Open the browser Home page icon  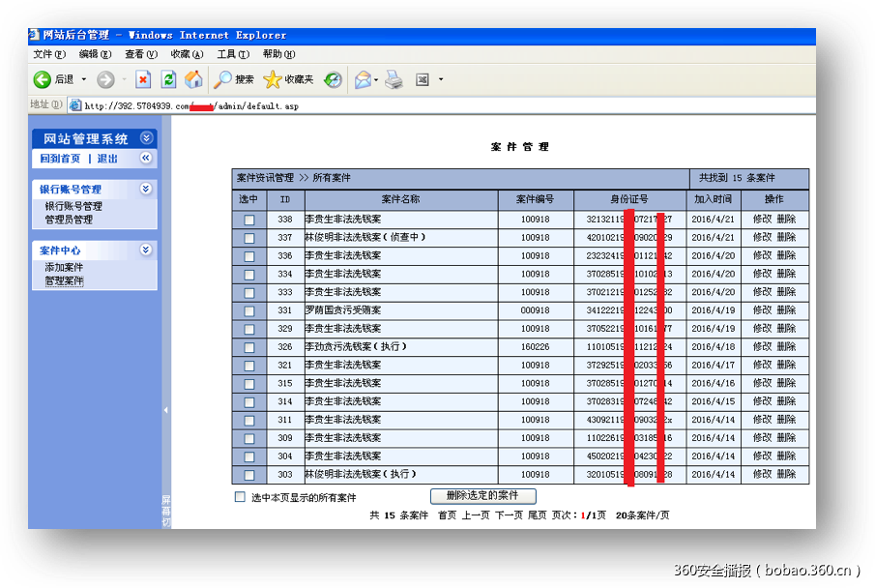tap(192, 79)
